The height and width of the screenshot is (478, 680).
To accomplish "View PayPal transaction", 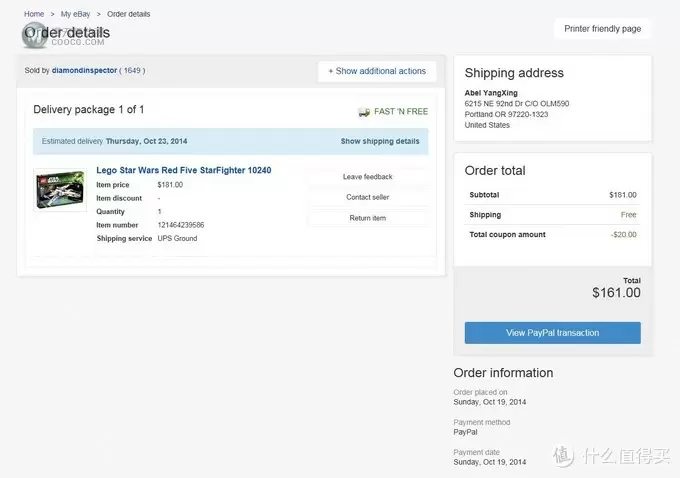I will click(x=552, y=333).
